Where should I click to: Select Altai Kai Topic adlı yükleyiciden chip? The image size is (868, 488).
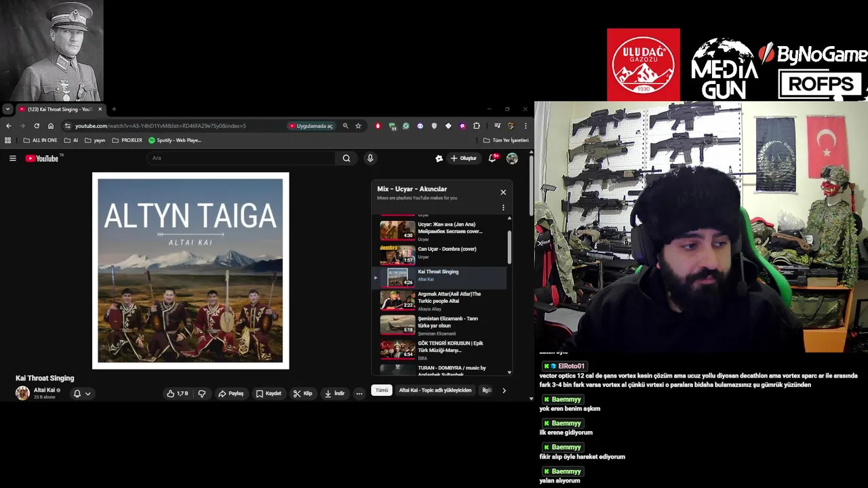435,390
